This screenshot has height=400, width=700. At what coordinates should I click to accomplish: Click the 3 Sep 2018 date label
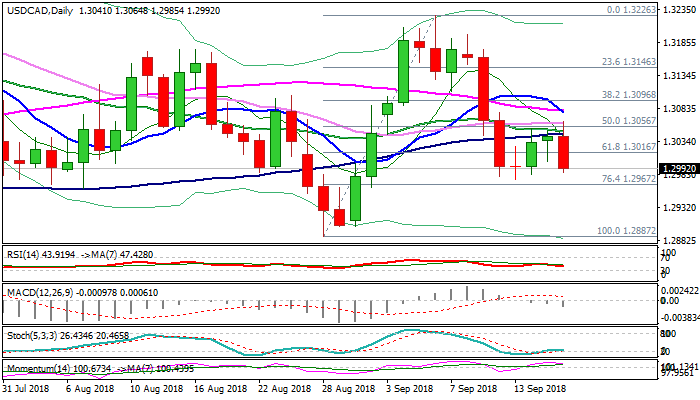[410, 386]
